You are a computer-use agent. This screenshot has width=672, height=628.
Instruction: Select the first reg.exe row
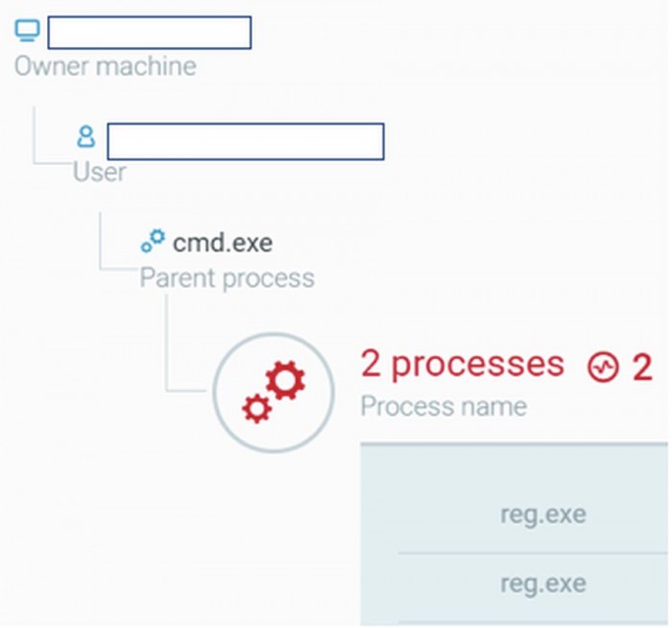pyautogui.click(x=542, y=515)
